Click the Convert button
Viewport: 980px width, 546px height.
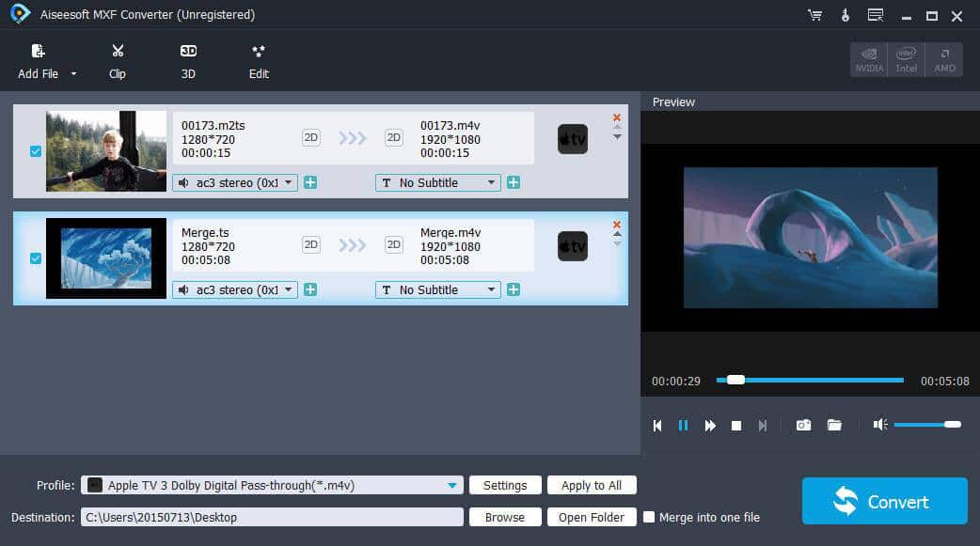pyautogui.click(x=883, y=500)
